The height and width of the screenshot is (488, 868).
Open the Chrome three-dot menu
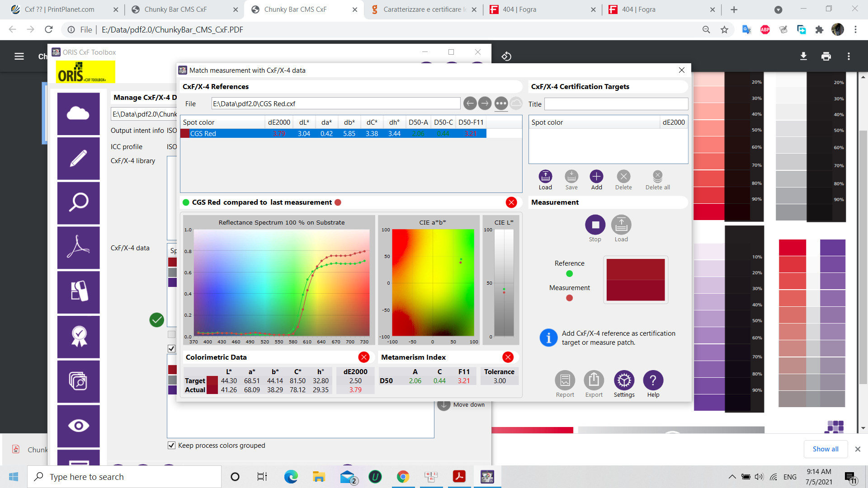click(855, 29)
